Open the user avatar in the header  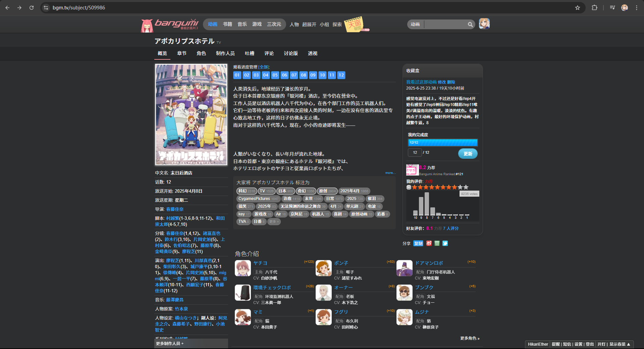(x=484, y=24)
